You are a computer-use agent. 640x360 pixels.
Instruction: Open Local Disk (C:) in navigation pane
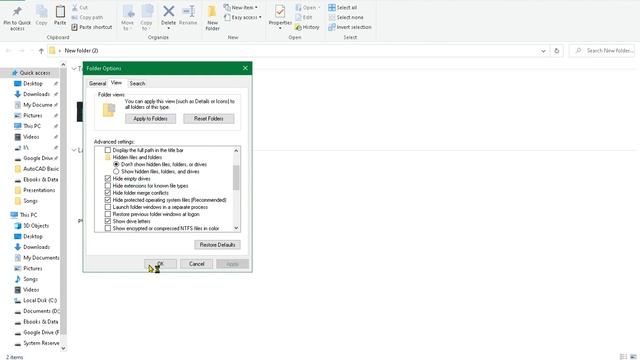click(x=40, y=300)
